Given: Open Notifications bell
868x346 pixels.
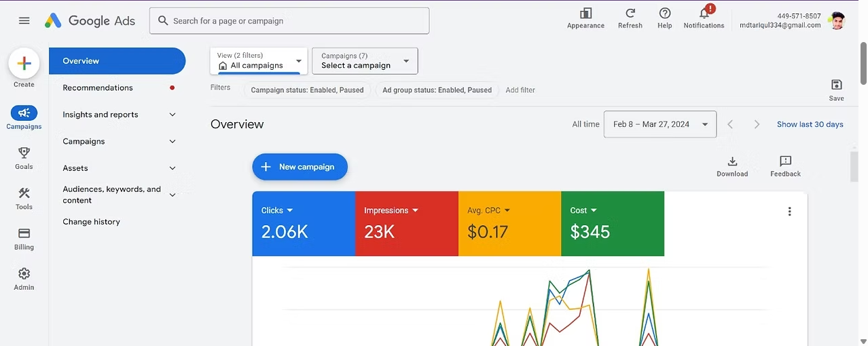Looking at the screenshot, I should (x=704, y=14).
